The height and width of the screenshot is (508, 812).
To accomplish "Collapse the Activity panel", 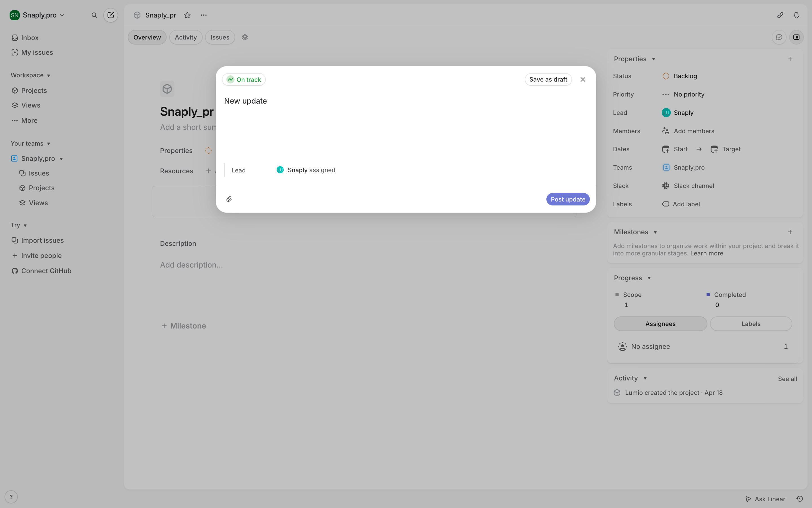I will click(x=630, y=378).
